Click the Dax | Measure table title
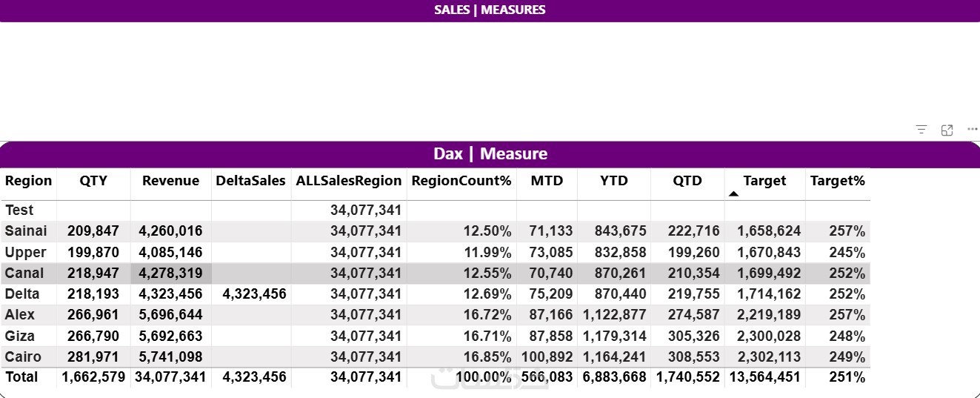The height and width of the screenshot is (398, 980). coord(490,154)
